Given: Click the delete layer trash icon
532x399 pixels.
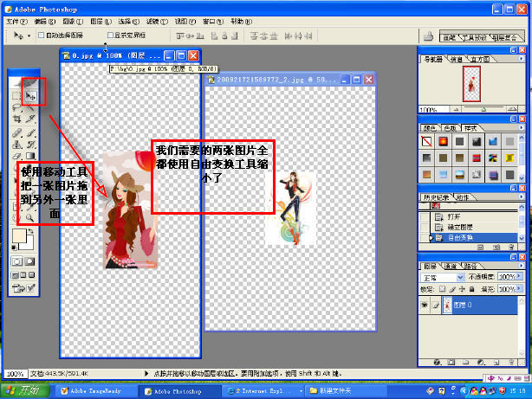Looking at the screenshot, I should [511, 363].
